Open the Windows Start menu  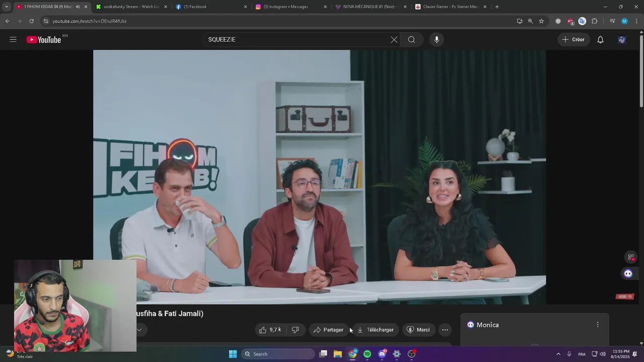click(x=233, y=354)
